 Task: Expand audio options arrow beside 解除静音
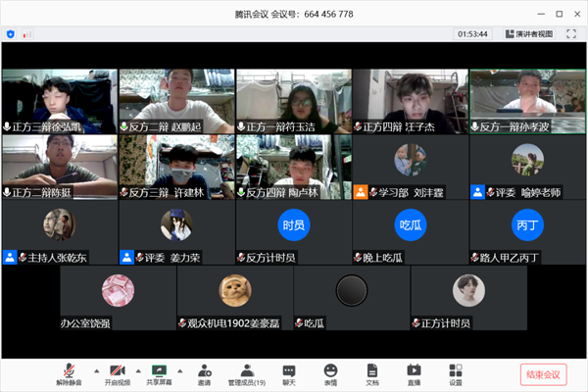(97, 371)
